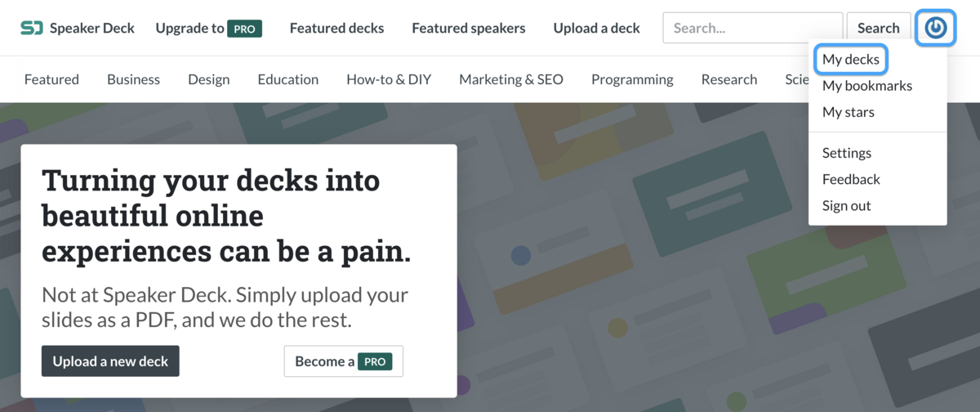Image resolution: width=980 pixels, height=412 pixels.
Task: Navigate to Featured decks
Action: [x=336, y=28]
